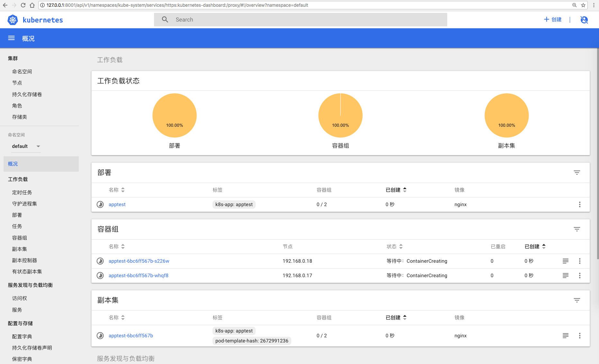Click the browser address bar URL
The width and height of the screenshot is (599, 364).
pyautogui.click(x=177, y=5)
